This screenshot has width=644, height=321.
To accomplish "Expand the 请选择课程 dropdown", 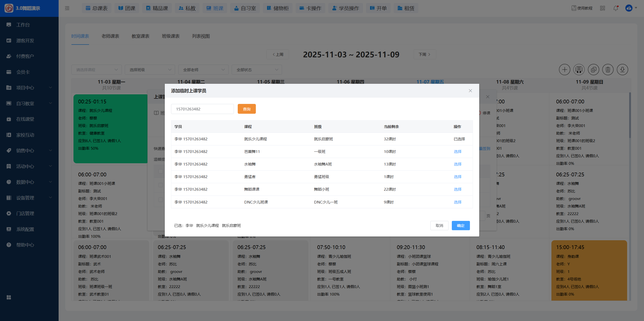I will [97, 70].
